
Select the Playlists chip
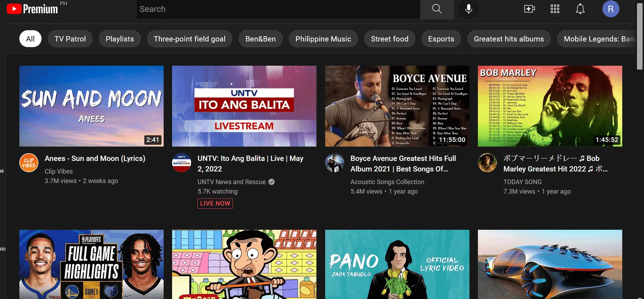[120, 39]
